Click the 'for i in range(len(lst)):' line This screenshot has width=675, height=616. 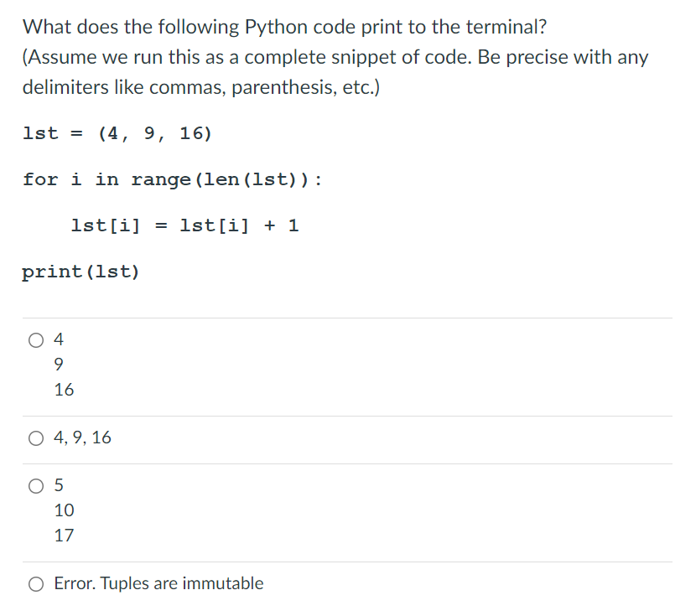(x=172, y=179)
